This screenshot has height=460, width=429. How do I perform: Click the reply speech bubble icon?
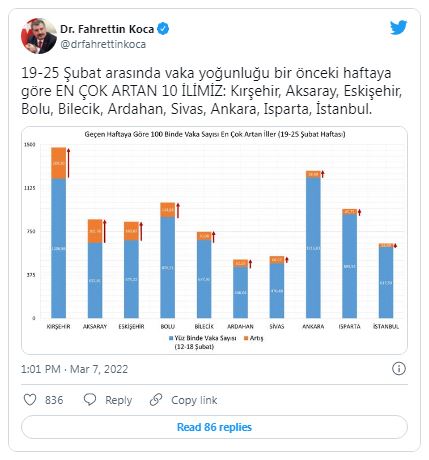click(x=90, y=399)
